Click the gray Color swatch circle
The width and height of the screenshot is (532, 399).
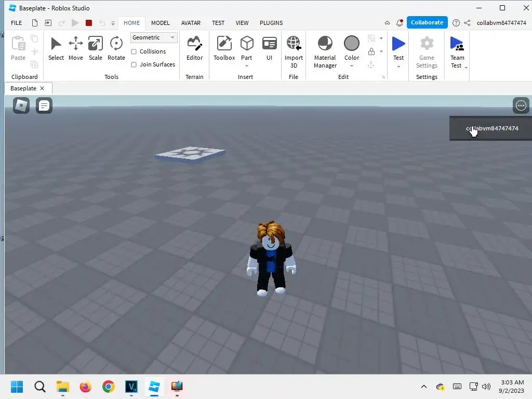click(x=352, y=44)
